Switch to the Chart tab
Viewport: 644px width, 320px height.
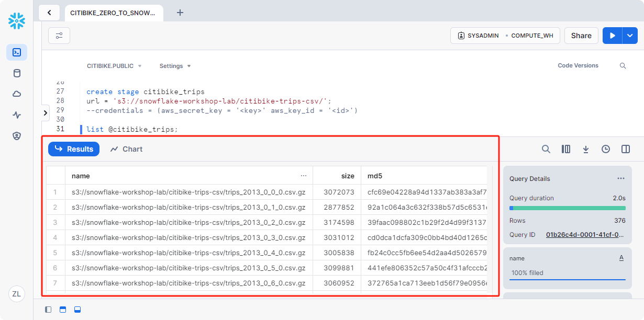(126, 149)
